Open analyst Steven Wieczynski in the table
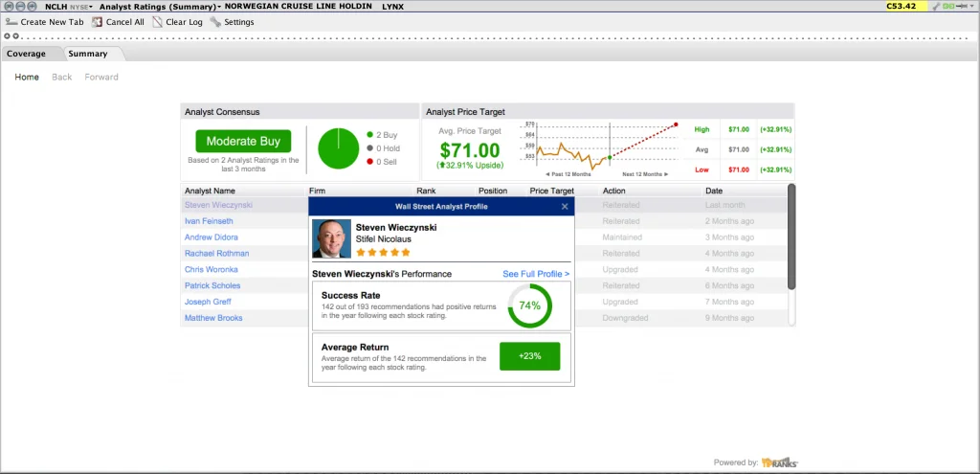The width and height of the screenshot is (980, 474). pyautogui.click(x=219, y=205)
